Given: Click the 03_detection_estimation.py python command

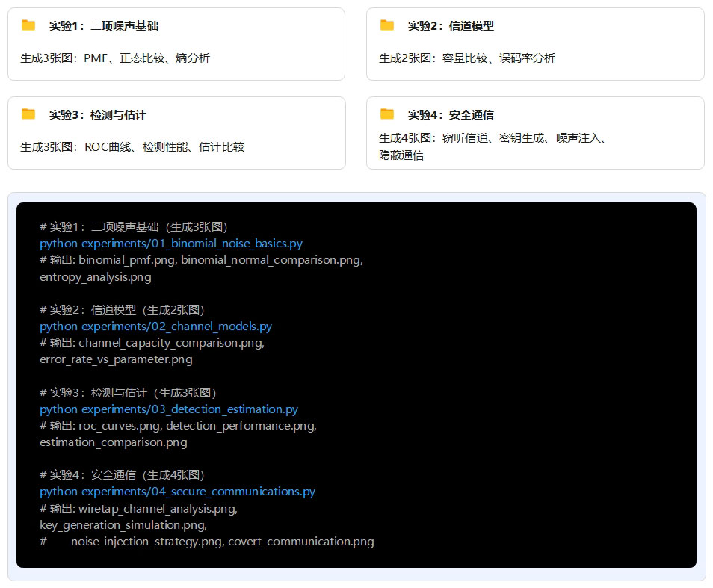Looking at the screenshot, I should [x=169, y=409].
